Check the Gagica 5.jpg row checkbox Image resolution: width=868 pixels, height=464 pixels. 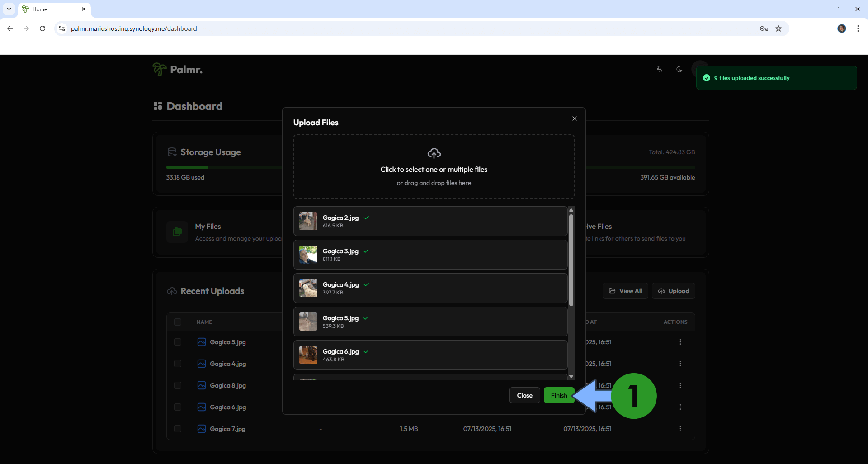pyautogui.click(x=178, y=342)
